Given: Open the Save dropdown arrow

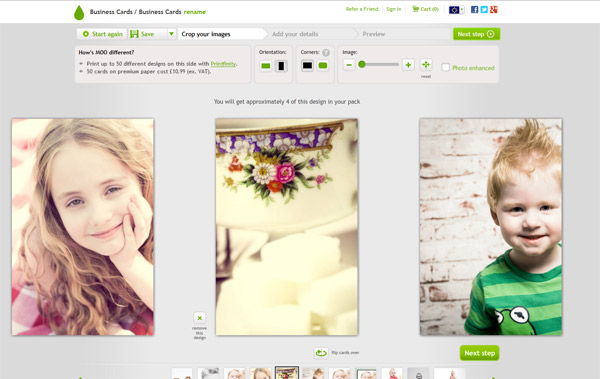Looking at the screenshot, I should 171,34.
